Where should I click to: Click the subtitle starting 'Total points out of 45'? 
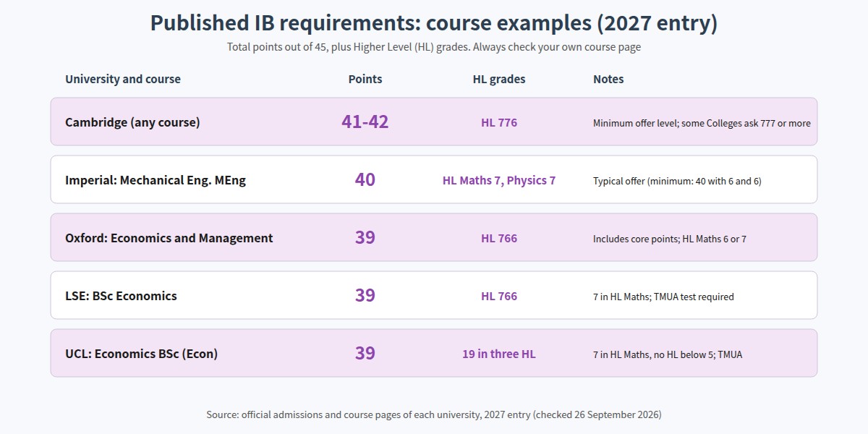pyautogui.click(x=434, y=47)
